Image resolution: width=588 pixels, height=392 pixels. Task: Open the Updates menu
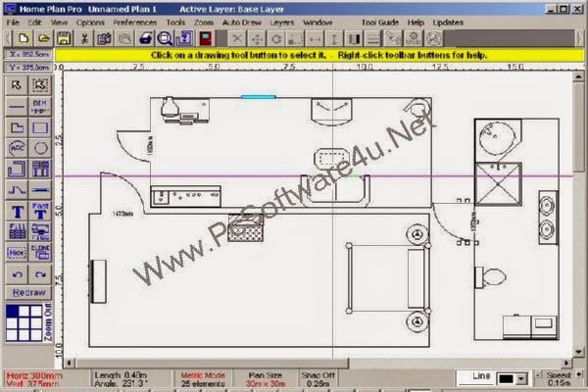pyautogui.click(x=448, y=23)
